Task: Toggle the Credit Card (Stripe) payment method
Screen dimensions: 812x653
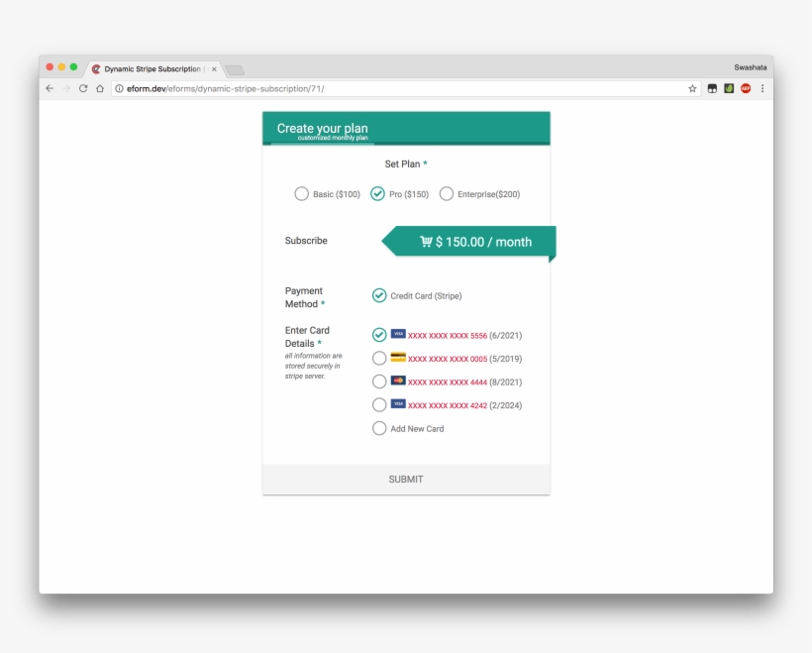Action: point(379,295)
